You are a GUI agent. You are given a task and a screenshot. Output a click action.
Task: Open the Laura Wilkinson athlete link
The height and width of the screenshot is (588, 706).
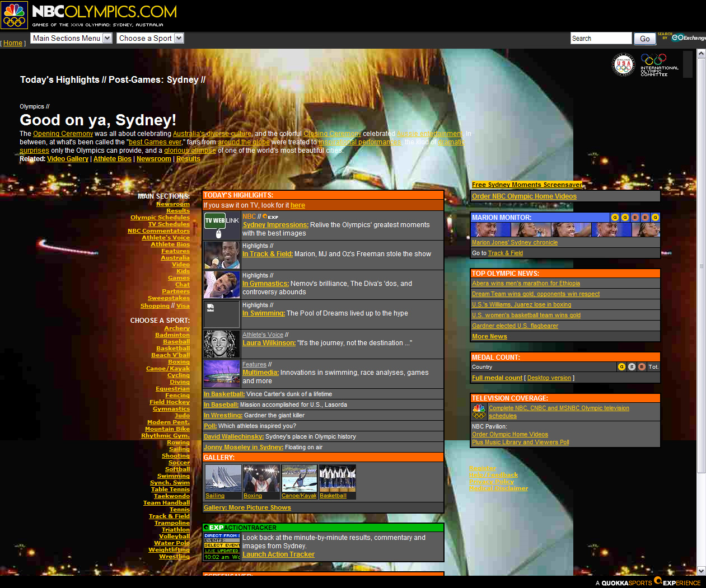point(269,343)
